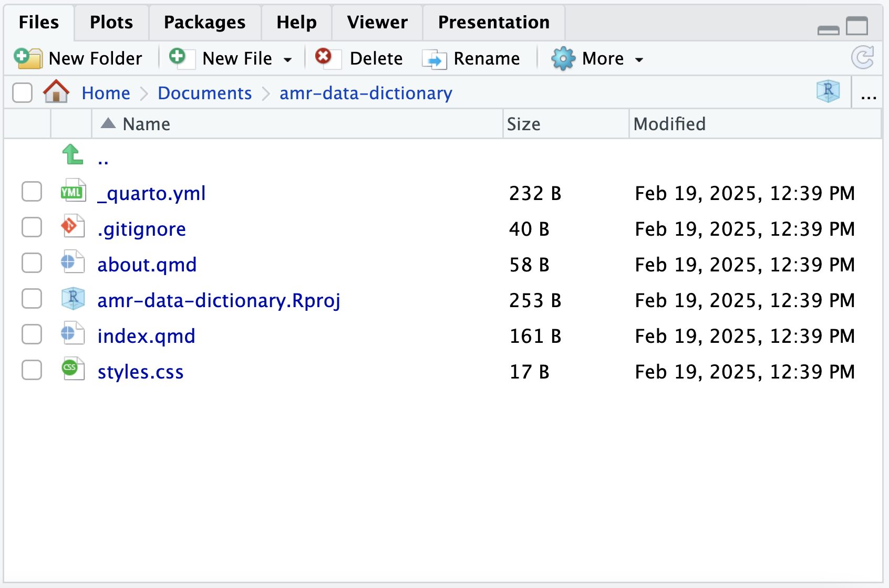Minimize the Files pane

829,29
